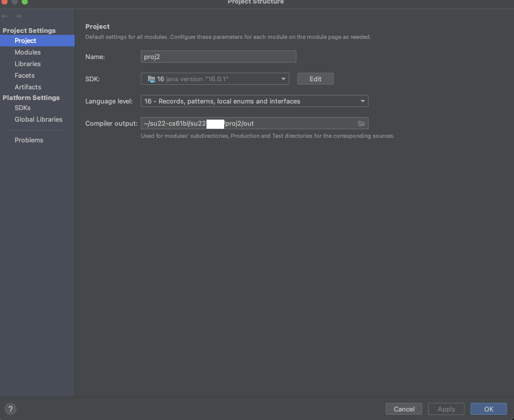Click the back navigation arrow

6,17
